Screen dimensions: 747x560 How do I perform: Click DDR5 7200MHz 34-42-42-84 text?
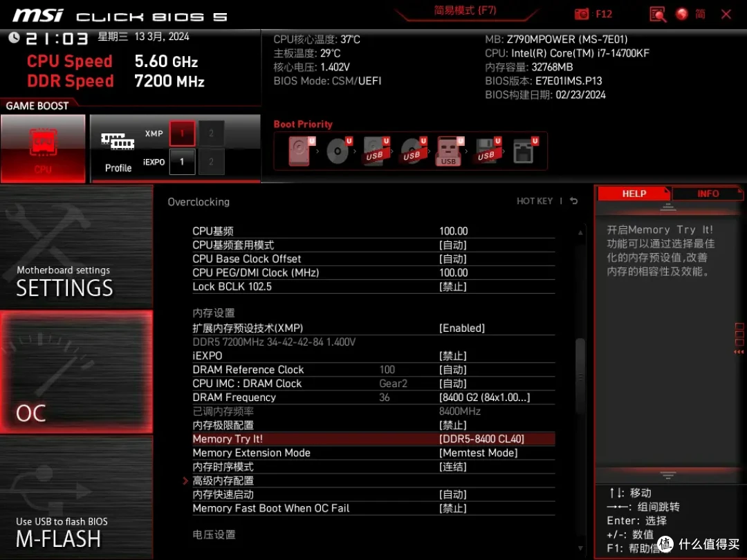[274, 342]
